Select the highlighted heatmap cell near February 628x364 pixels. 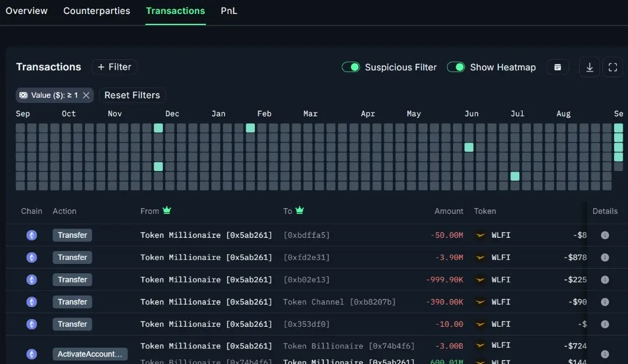coord(250,128)
